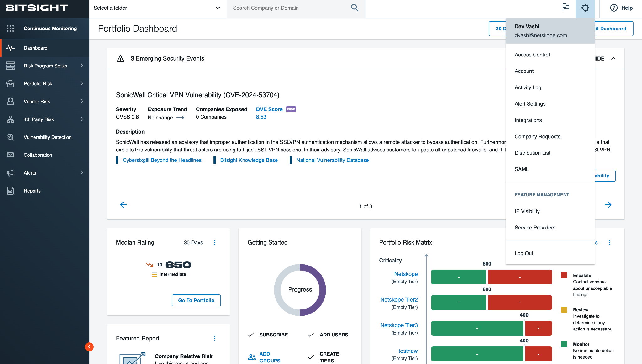Open Service Providers feature setting
642x364 pixels.
(x=550, y=227)
